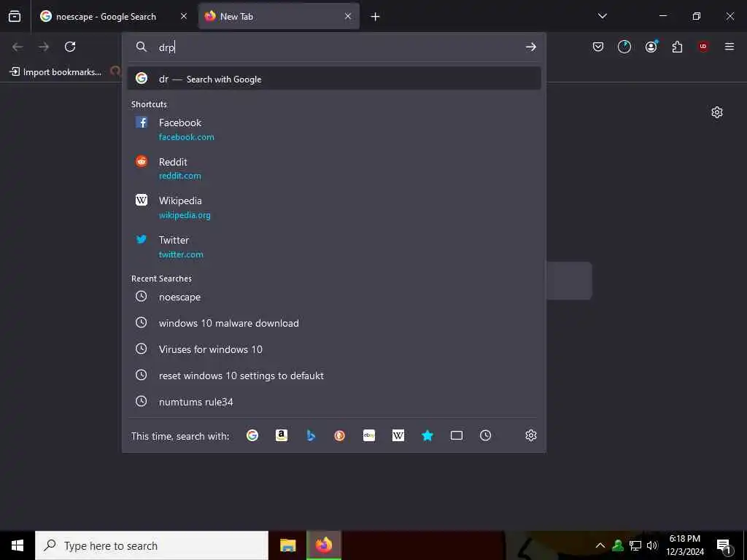Switch to the New Tab tab
The height and width of the screenshot is (560, 747).
pyautogui.click(x=279, y=16)
